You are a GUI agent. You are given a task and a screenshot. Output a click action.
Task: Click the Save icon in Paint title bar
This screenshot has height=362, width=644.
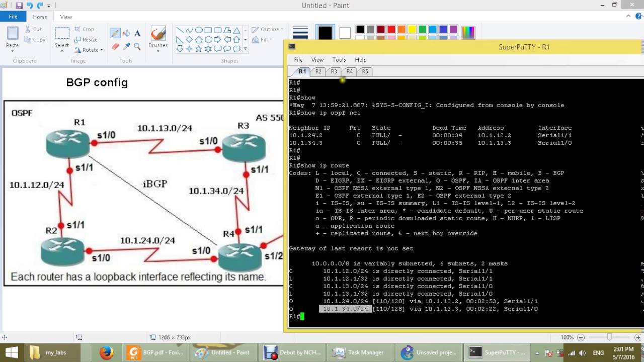click(19, 6)
